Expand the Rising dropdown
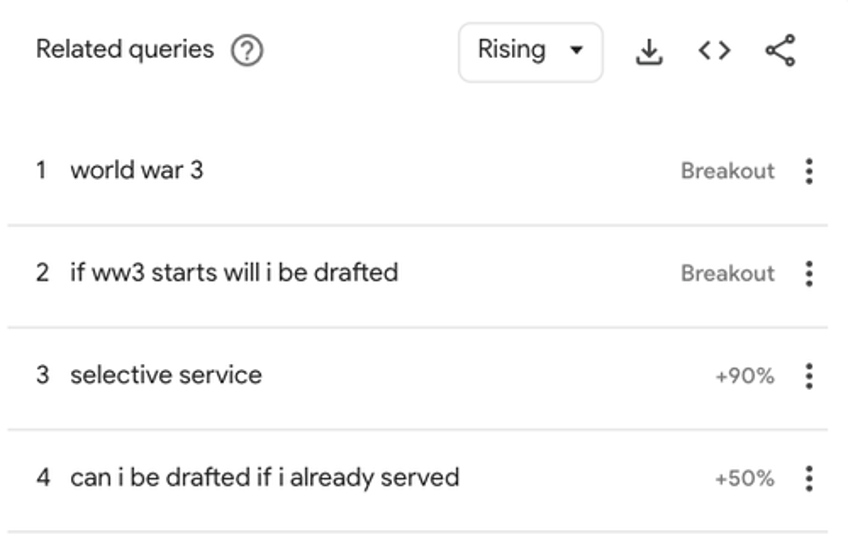The width and height of the screenshot is (848, 554). coord(531,52)
